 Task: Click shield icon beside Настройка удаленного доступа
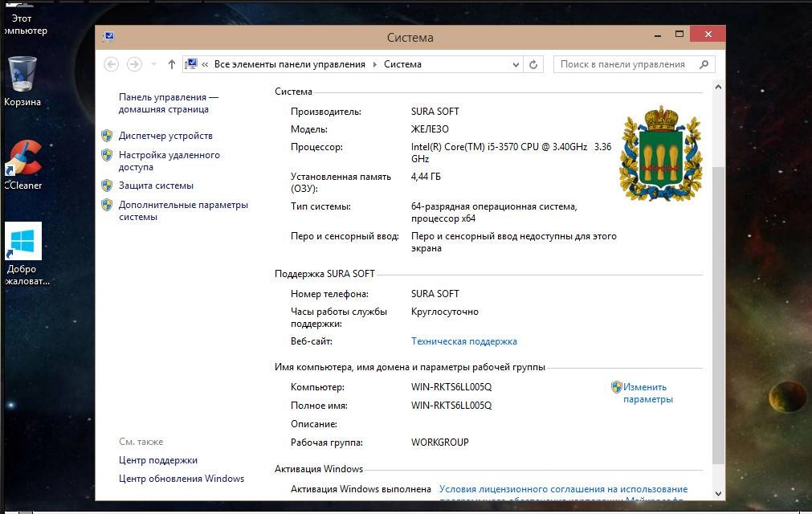107,155
